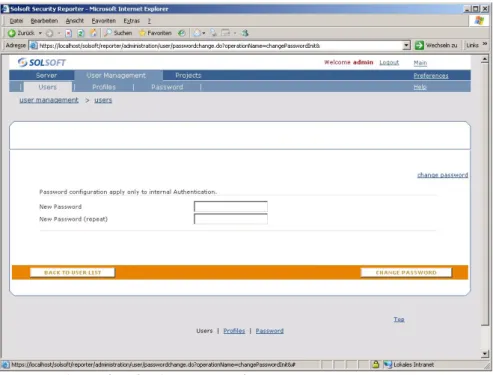Open the Bearbeiten menu
This screenshot has width=493, height=375.
(x=44, y=21)
